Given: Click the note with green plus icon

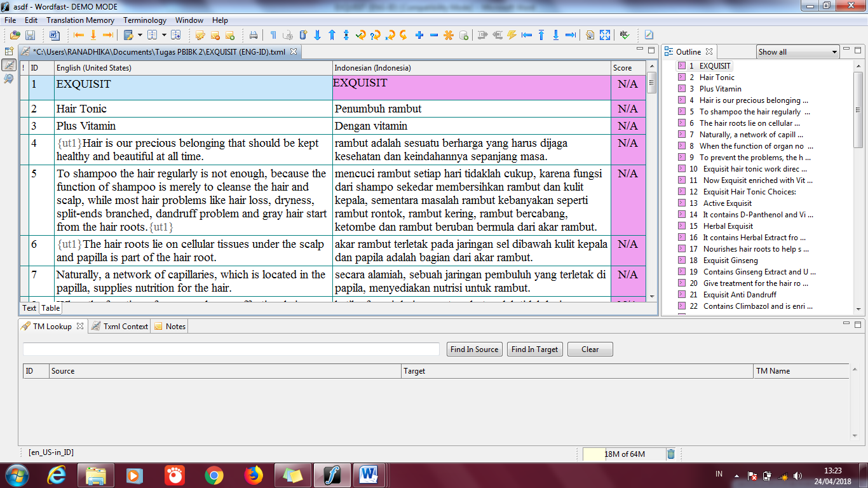Looking at the screenshot, I should tap(229, 36).
